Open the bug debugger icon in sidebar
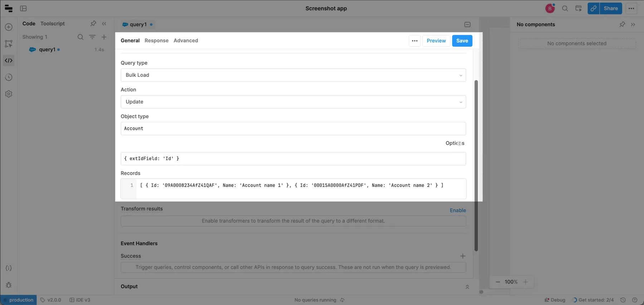644x305 pixels. [x=9, y=285]
